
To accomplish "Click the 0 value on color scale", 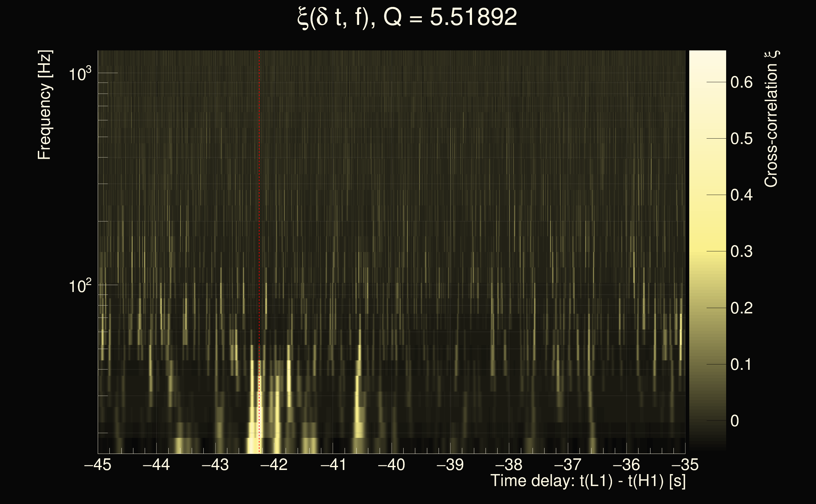I will (x=735, y=421).
